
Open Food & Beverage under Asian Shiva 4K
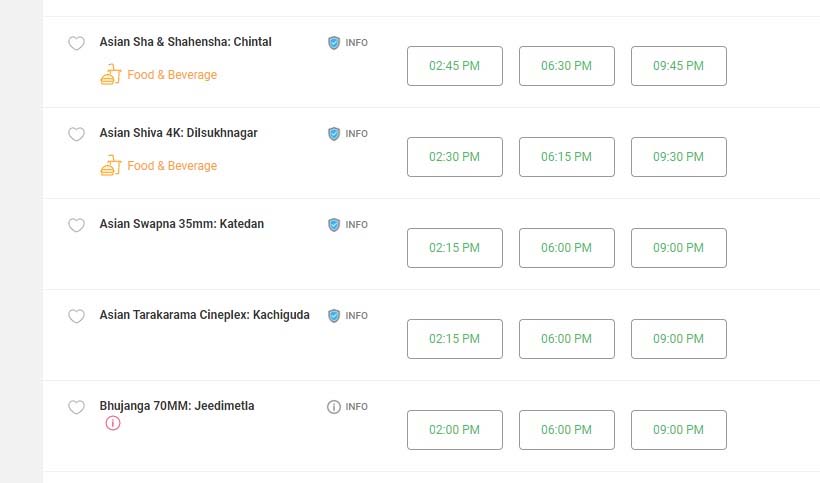(x=158, y=166)
